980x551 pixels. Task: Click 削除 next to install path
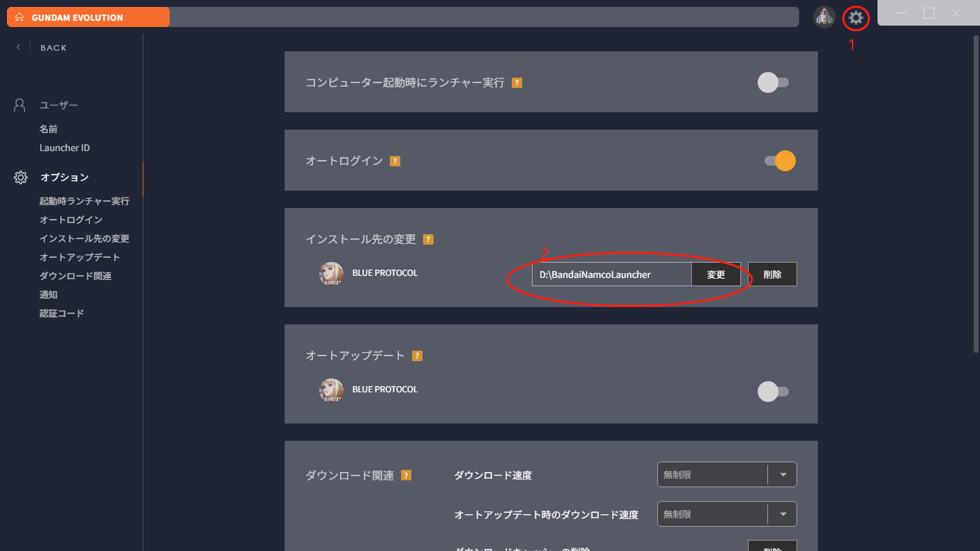772,274
